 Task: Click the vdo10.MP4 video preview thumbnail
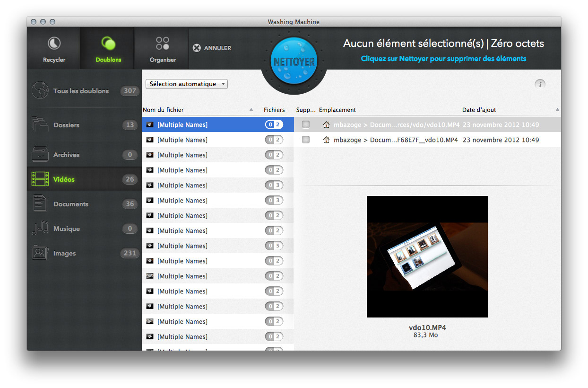[427, 256]
